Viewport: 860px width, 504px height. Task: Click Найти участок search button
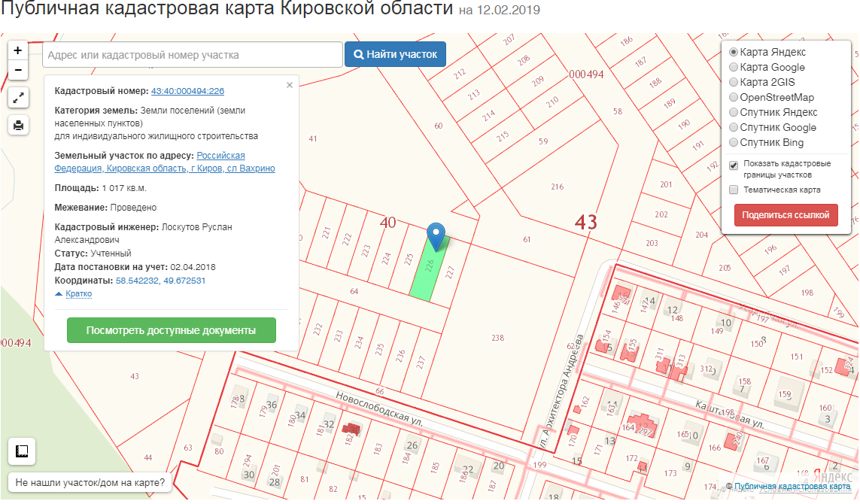point(395,55)
